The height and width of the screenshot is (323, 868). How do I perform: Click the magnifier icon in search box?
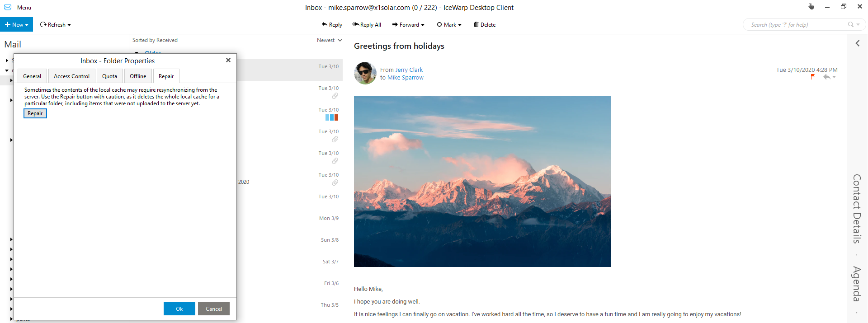[851, 25]
